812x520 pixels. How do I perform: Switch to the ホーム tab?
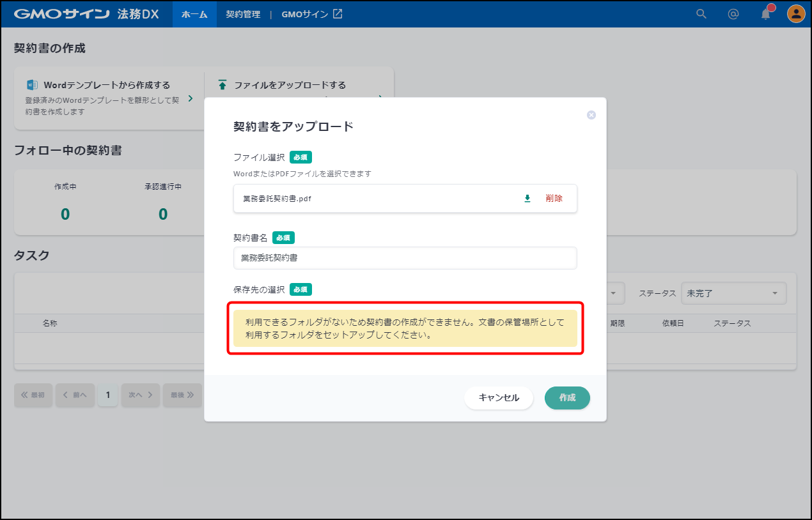click(x=194, y=14)
